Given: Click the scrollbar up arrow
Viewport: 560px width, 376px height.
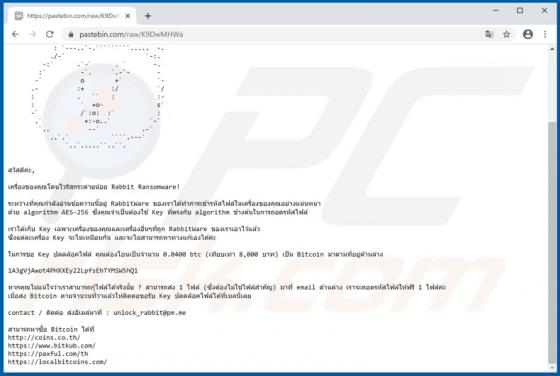Looking at the screenshot, I should click(x=552, y=48).
